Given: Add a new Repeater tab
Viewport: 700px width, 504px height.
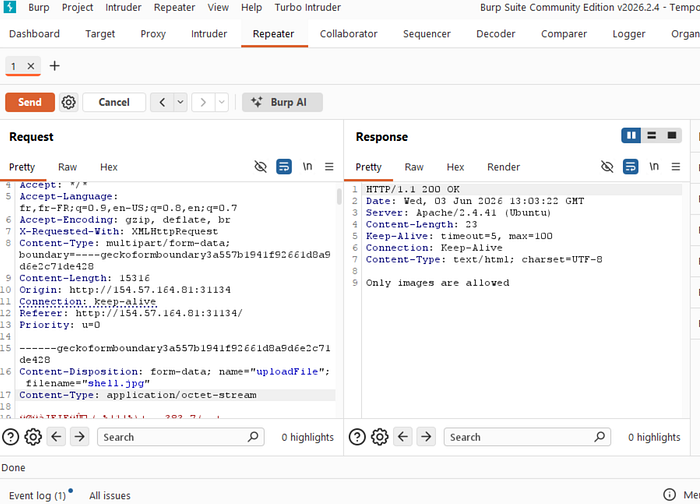Looking at the screenshot, I should click(54, 66).
